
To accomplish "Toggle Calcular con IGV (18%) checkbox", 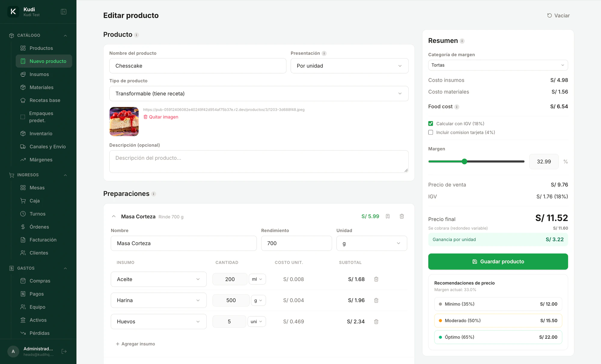I will click(x=431, y=124).
